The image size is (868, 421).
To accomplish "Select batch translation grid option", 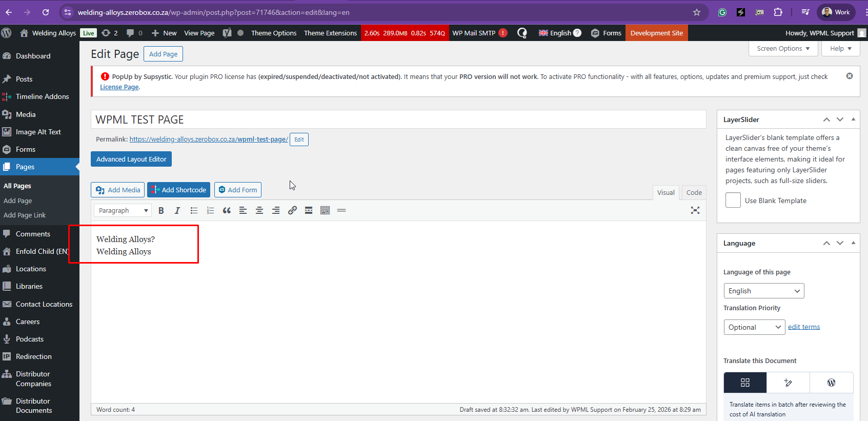I will tap(745, 383).
